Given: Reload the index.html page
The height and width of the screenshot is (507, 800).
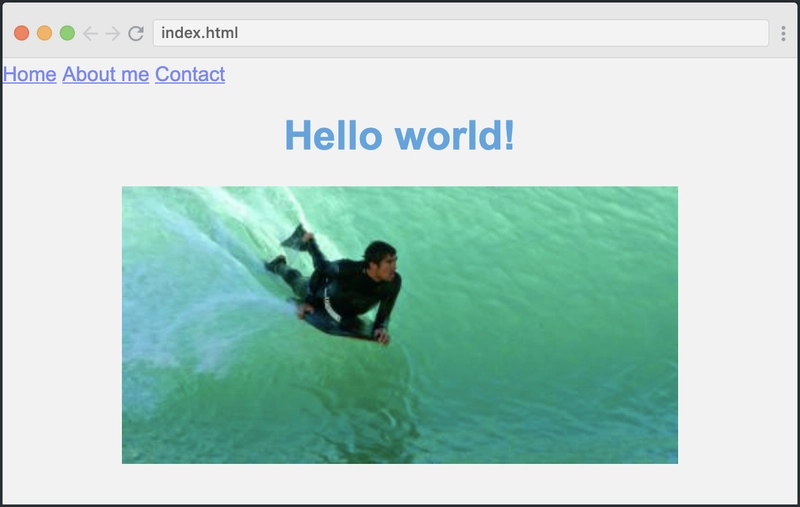Looking at the screenshot, I should (136, 33).
